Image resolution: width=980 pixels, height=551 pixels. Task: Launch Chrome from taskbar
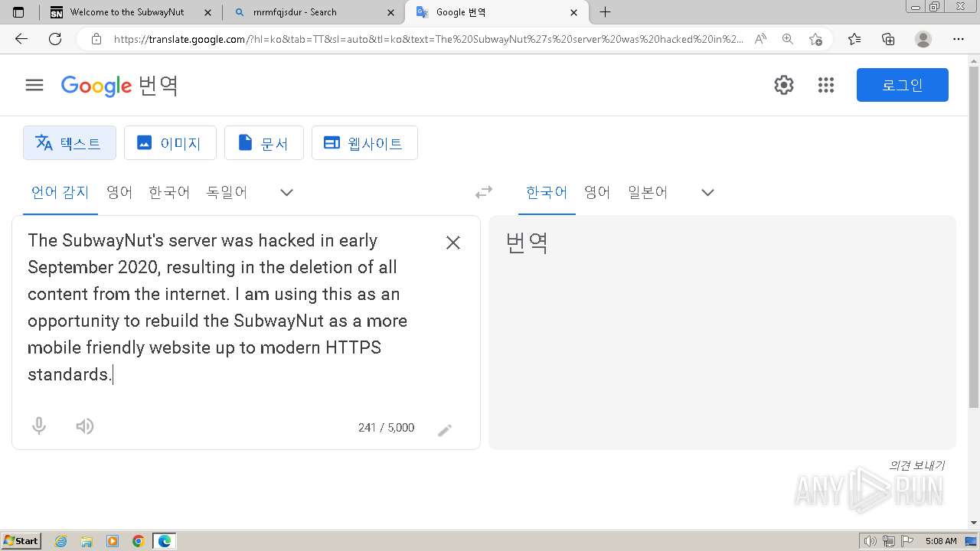(139, 541)
